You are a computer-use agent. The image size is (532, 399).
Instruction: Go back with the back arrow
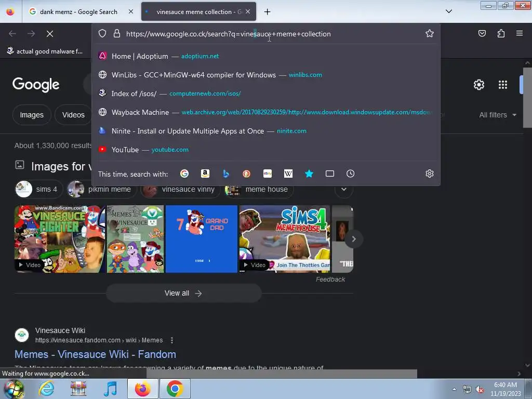[12, 34]
